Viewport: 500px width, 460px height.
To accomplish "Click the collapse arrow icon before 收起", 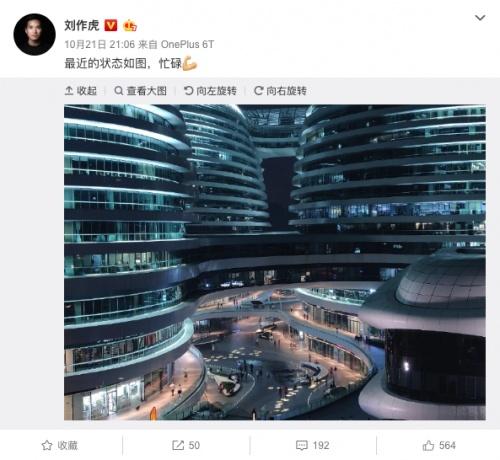I will coord(69,90).
